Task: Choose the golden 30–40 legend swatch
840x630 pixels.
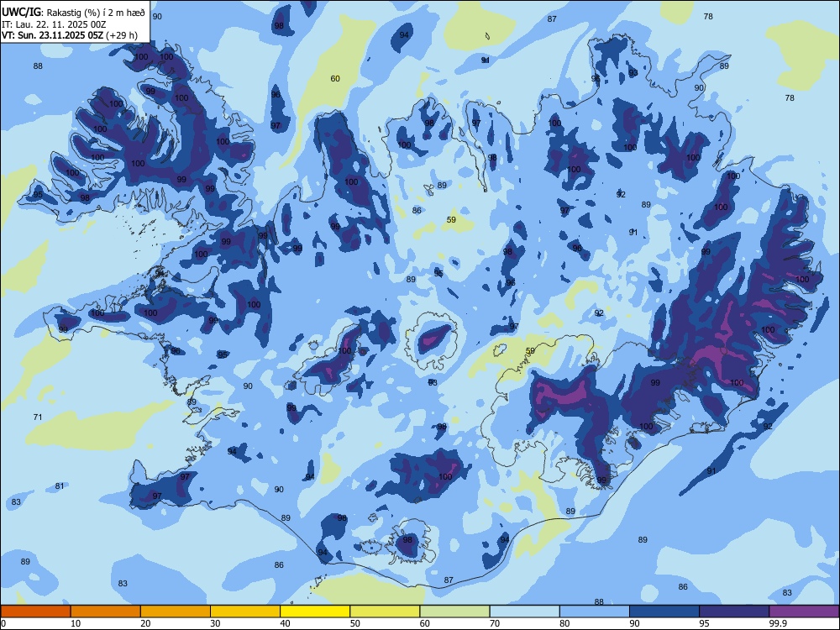Action: pos(245,612)
